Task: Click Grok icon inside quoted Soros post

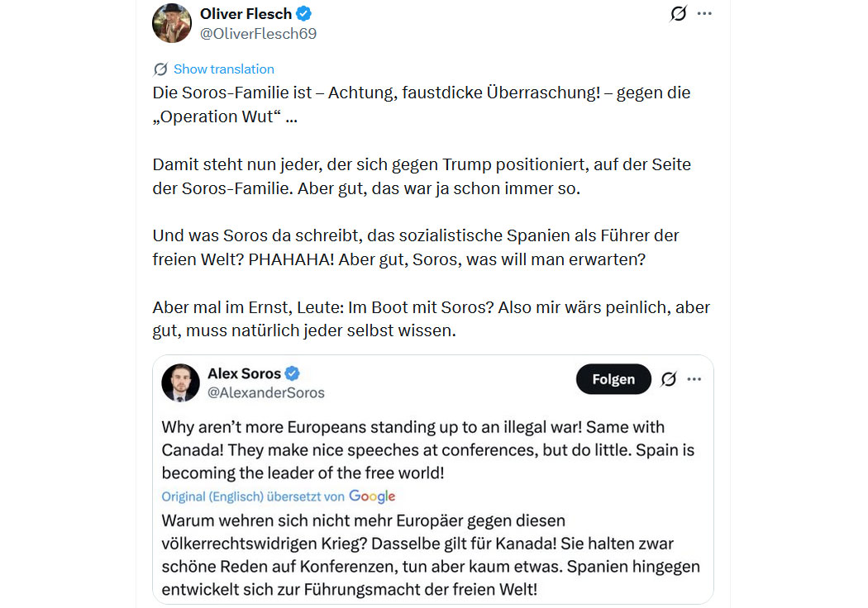Action: point(668,379)
